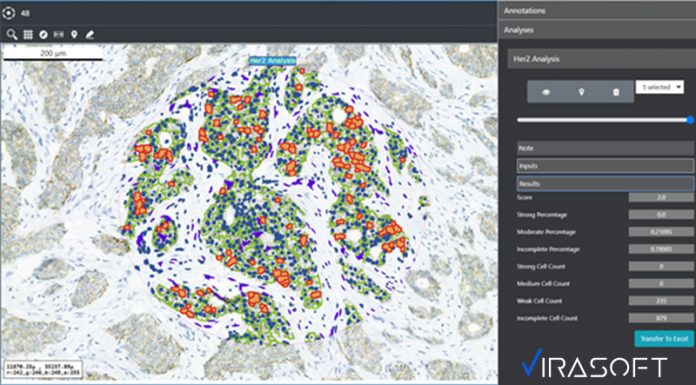Click the circular target icon beside 48
The image size is (696, 385).
click(8, 13)
